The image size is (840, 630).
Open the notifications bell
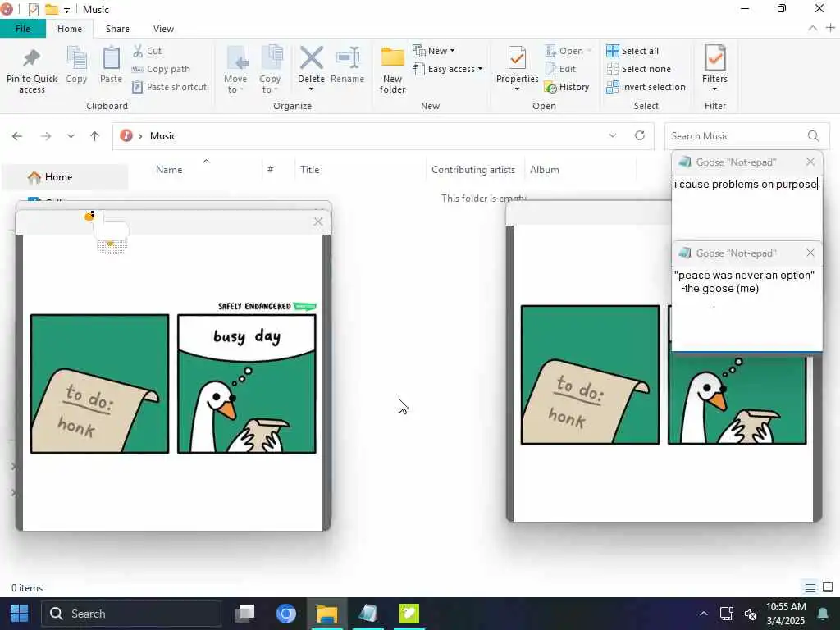pos(823,614)
